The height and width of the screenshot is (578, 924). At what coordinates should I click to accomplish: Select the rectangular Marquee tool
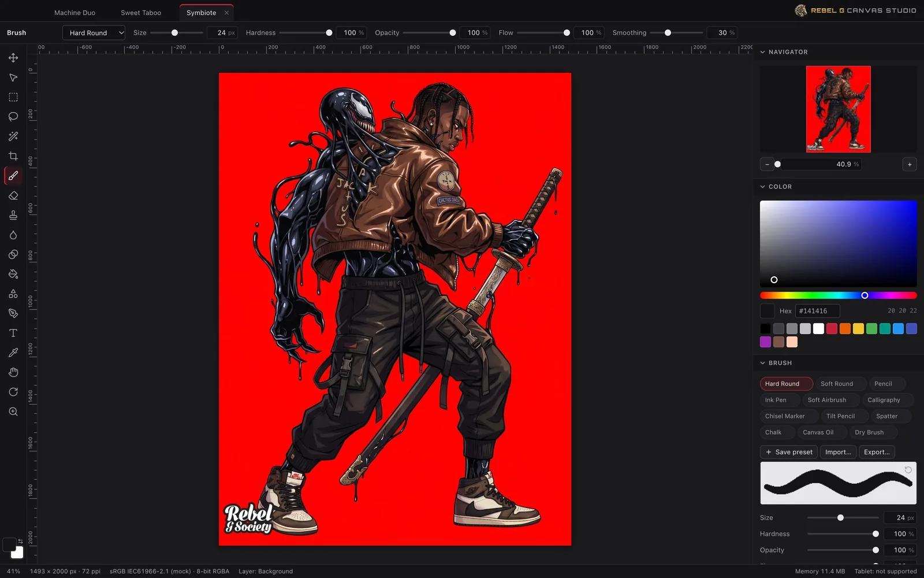coord(13,97)
